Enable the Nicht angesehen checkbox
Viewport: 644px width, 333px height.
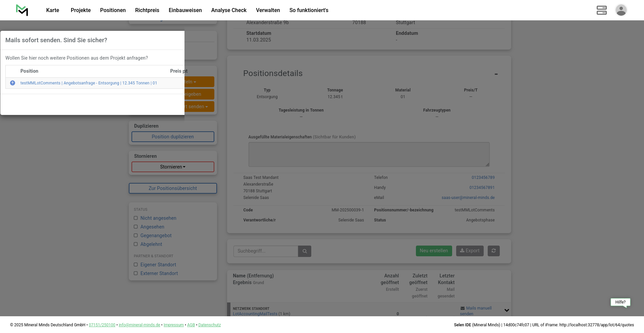click(x=136, y=218)
